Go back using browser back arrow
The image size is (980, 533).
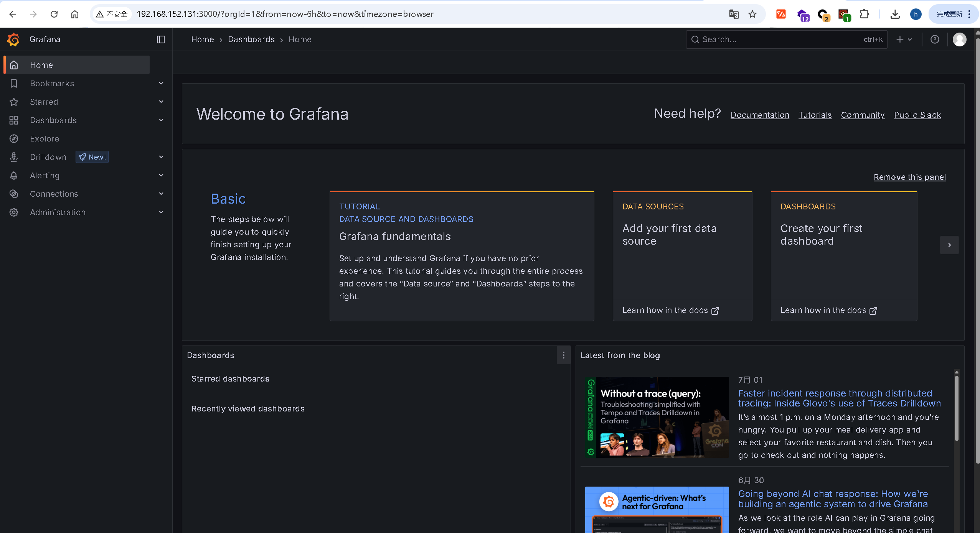pyautogui.click(x=13, y=14)
